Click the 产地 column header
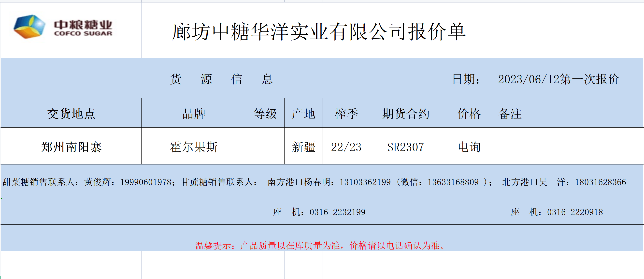The width and height of the screenshot is (644, 279). click(x=303, y=114)
